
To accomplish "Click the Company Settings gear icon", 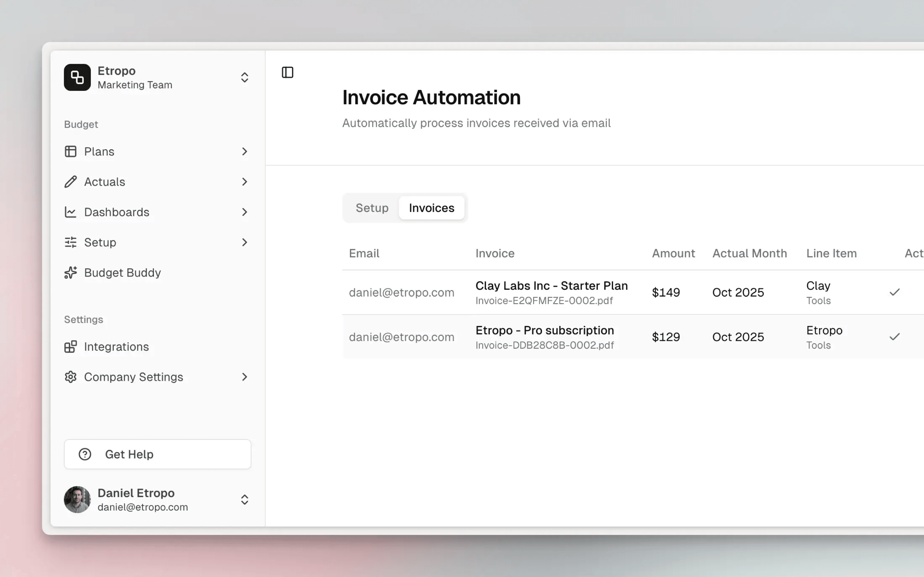I will [x=71, y=377].
